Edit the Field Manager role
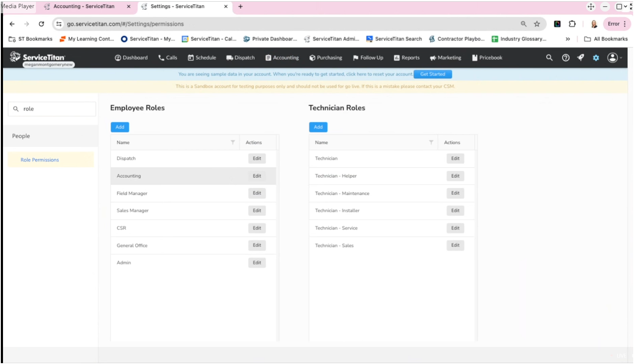 pos(257,193)
